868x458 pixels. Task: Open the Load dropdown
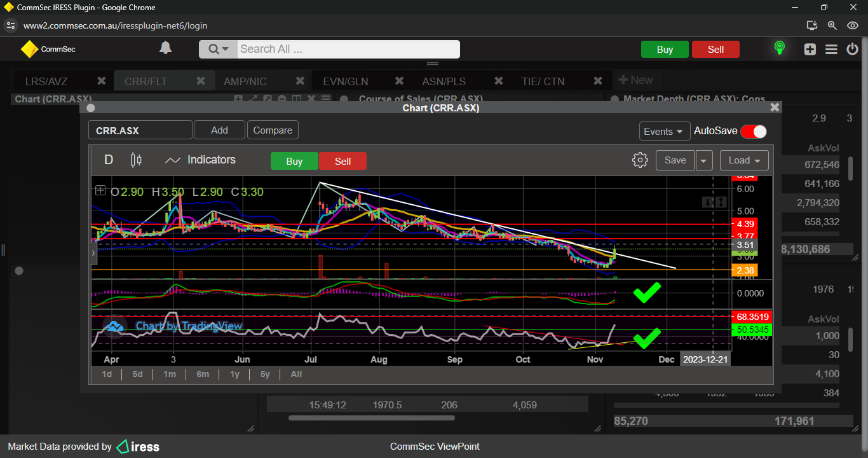tap(744, 160)
